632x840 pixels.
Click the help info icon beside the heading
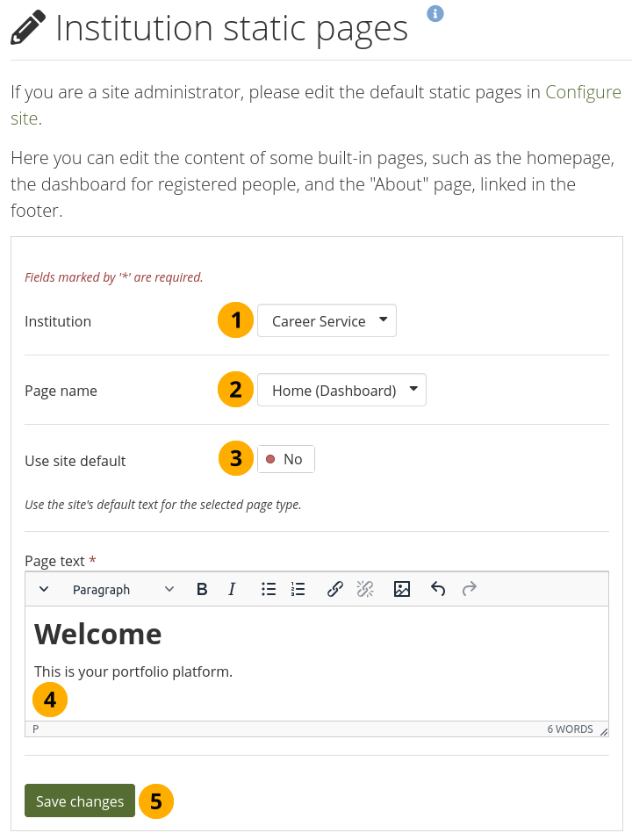click(x=435, y=13)
